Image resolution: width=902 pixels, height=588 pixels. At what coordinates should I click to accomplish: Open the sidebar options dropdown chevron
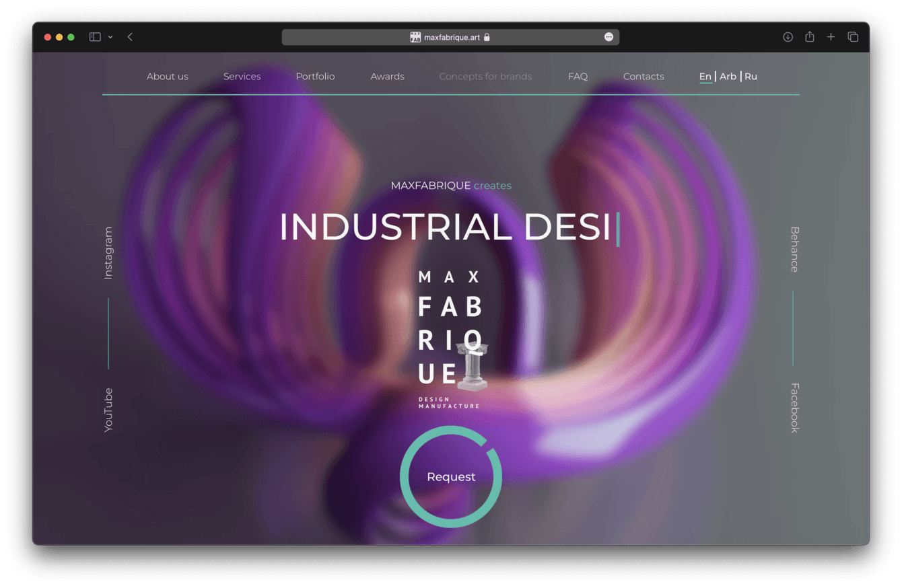tap(110, 37)
